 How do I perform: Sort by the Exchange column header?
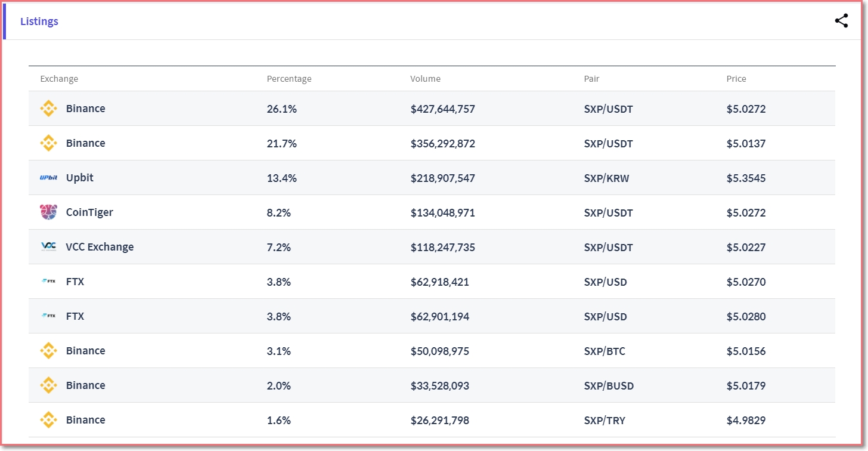click(x=59, y=79)
